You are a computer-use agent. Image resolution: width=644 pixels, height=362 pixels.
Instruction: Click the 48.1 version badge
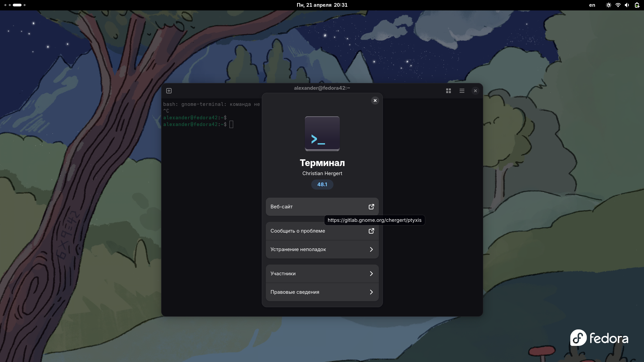(322, 185)
